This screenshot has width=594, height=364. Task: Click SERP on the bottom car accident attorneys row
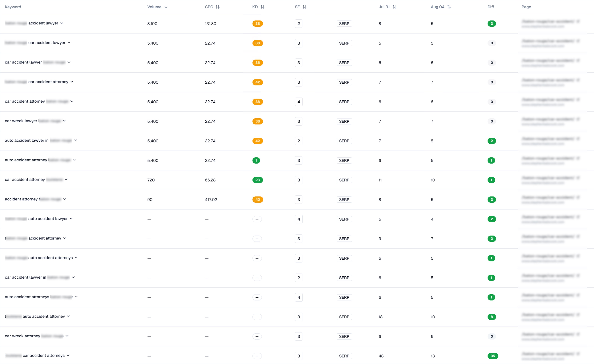344,356
